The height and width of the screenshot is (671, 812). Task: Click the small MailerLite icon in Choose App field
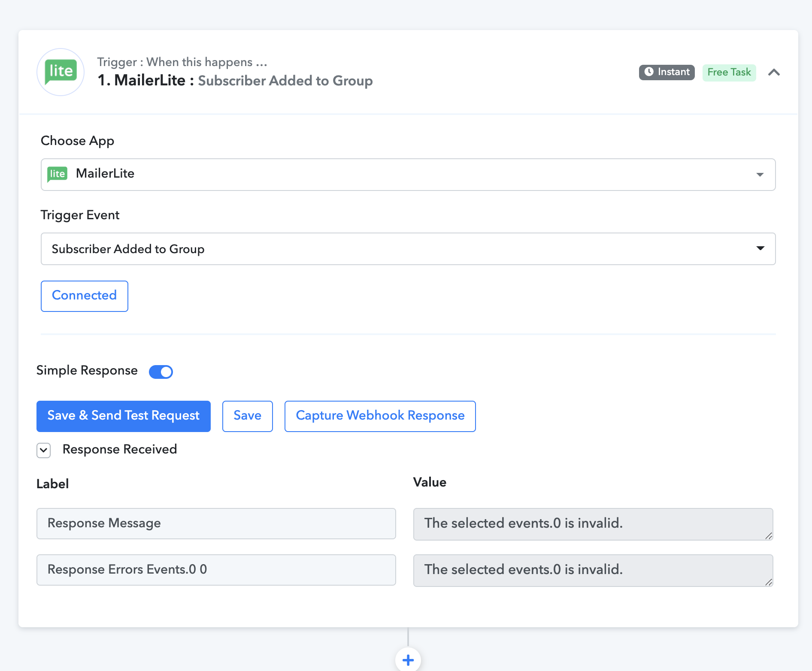click(x=57, y=174)
